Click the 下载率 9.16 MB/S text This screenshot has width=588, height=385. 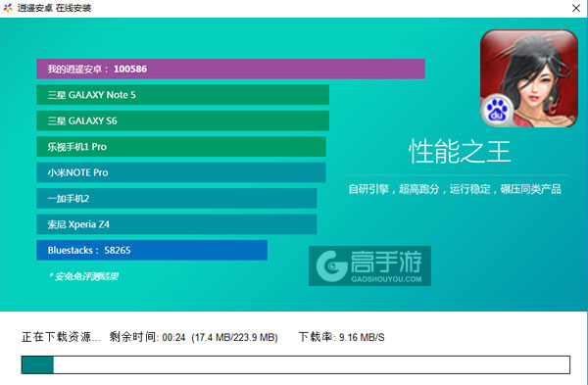[342, 337]
